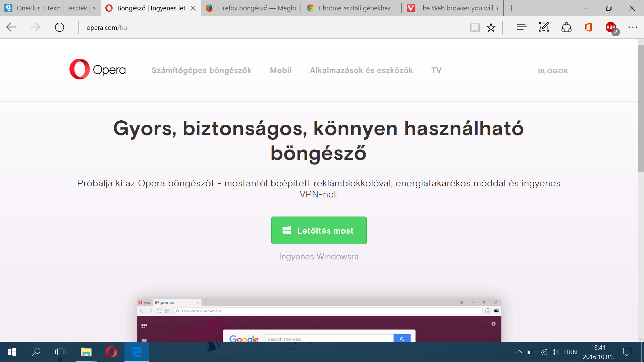This screenshot has width=644, height=362.
Task: Click the scrollbar up arrow
Action: [x=641, y=42]
